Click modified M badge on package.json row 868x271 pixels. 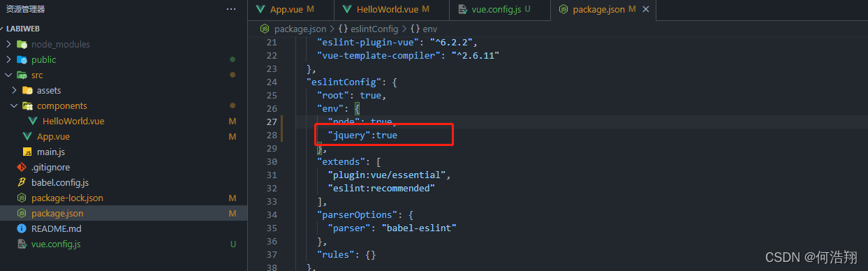pos(233,213)
